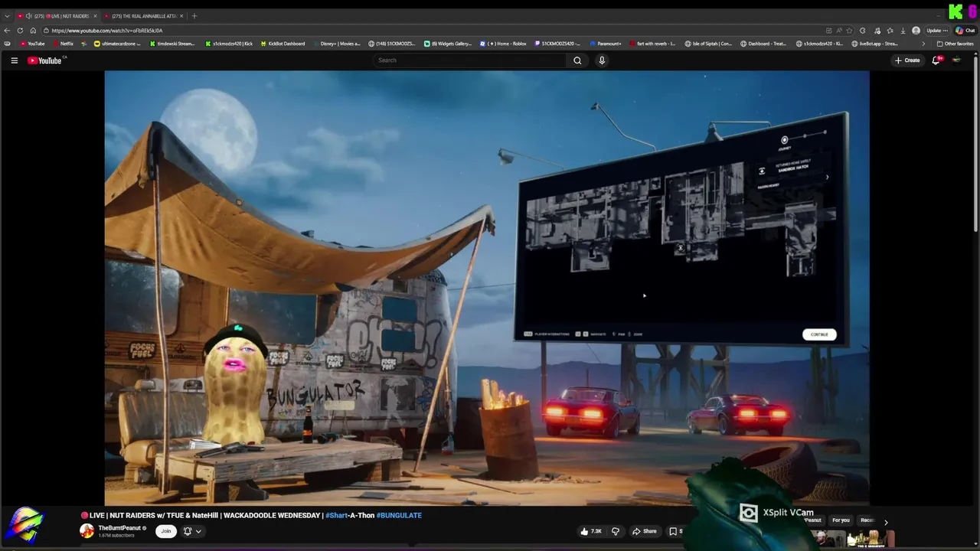Screen dimensions: 980x551
Task: Open browser profile avatar icon
Action: (916, 31)
